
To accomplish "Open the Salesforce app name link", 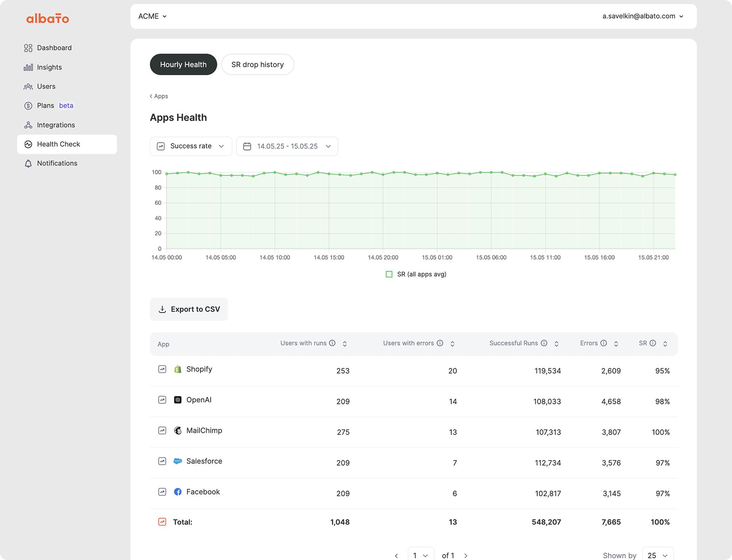I will 204,461.
